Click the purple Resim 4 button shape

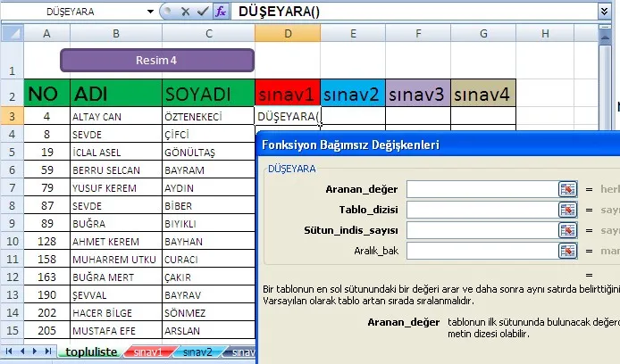tap(156, 61)
